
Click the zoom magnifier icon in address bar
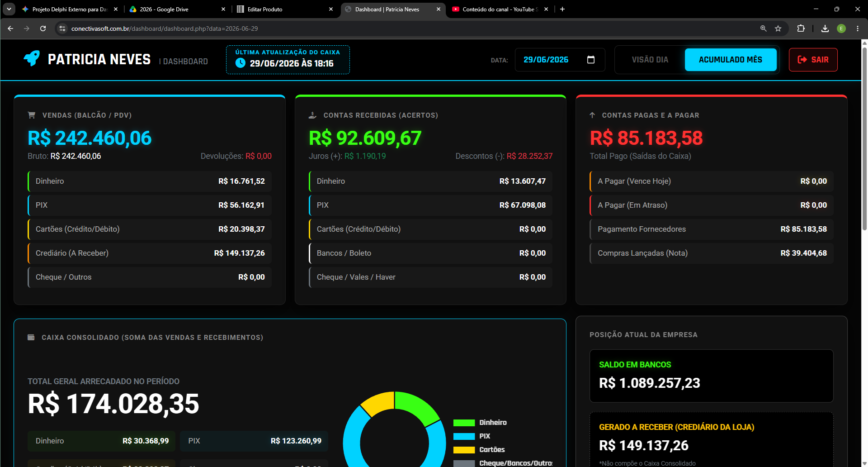click(764, 29)
